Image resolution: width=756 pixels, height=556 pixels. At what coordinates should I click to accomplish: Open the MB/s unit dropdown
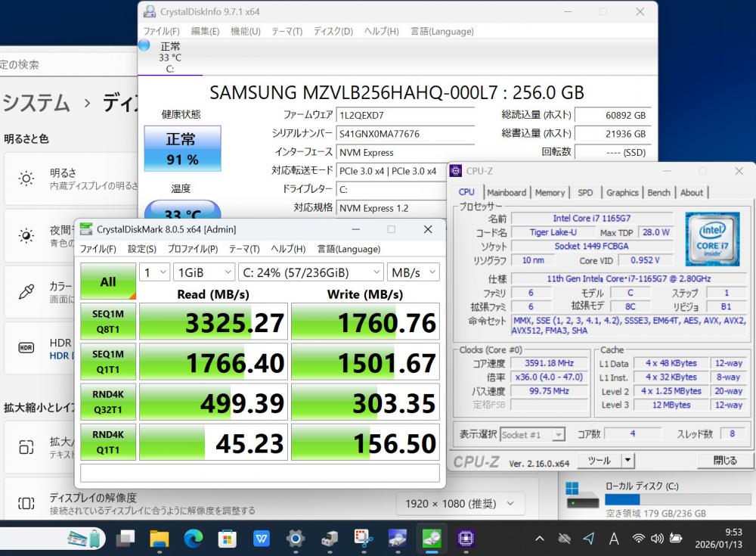pos(413,272)
